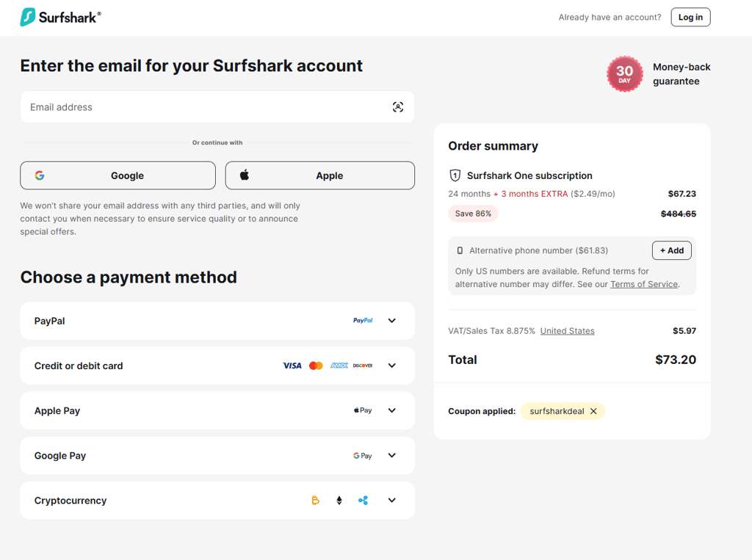This screenshot has height=560, width=752.
Task: Choose the Google Pay label
Action: (x=60, y=456)
